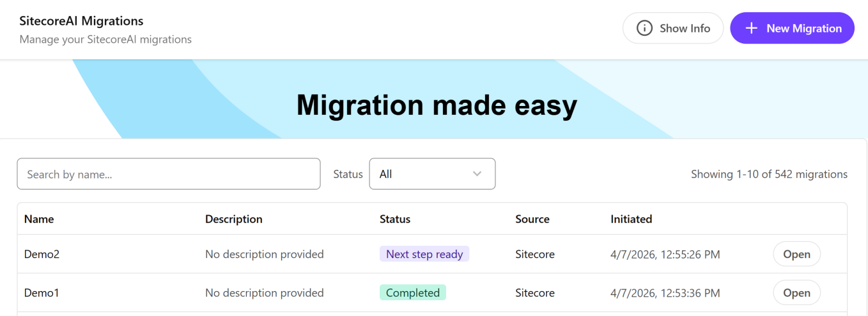Click Sitecore source in Demo1 row
Screen dimensions: 868x316
(535, 293)
